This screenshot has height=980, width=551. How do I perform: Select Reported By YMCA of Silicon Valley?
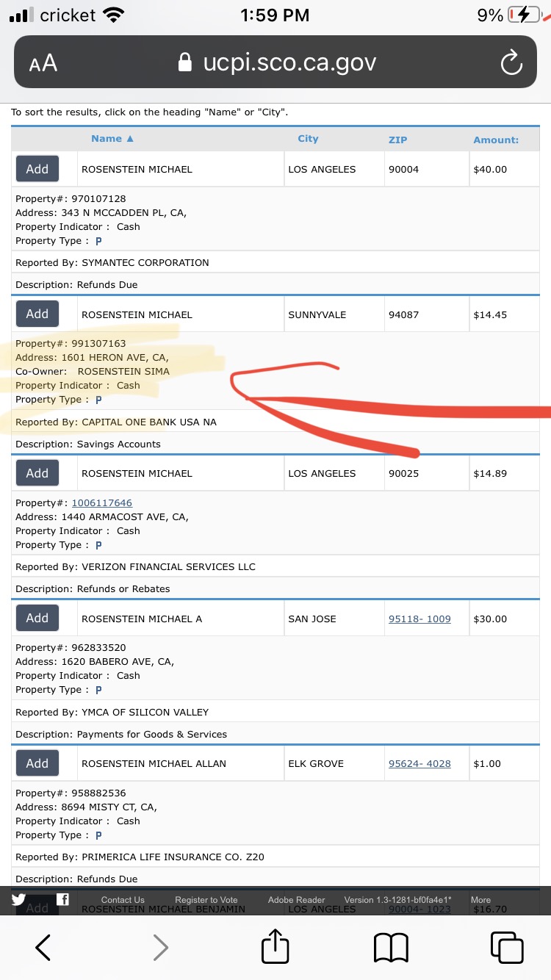[112, 712]
